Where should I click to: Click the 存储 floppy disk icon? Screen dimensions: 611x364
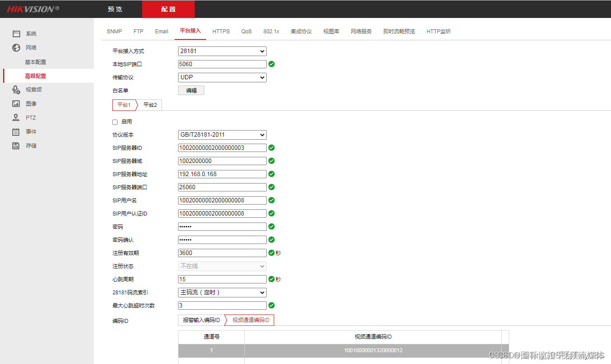coord(16,146)
